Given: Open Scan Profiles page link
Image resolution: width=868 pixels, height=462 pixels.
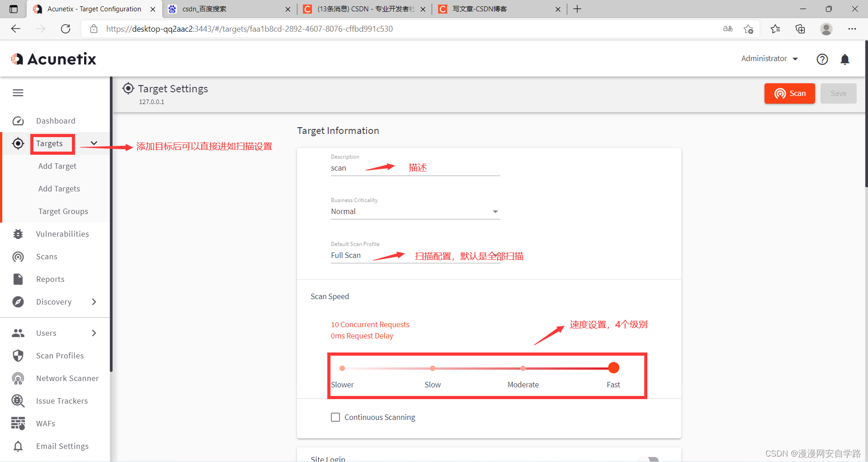Looking at the screenshot, I should click(x=60, y=356).
